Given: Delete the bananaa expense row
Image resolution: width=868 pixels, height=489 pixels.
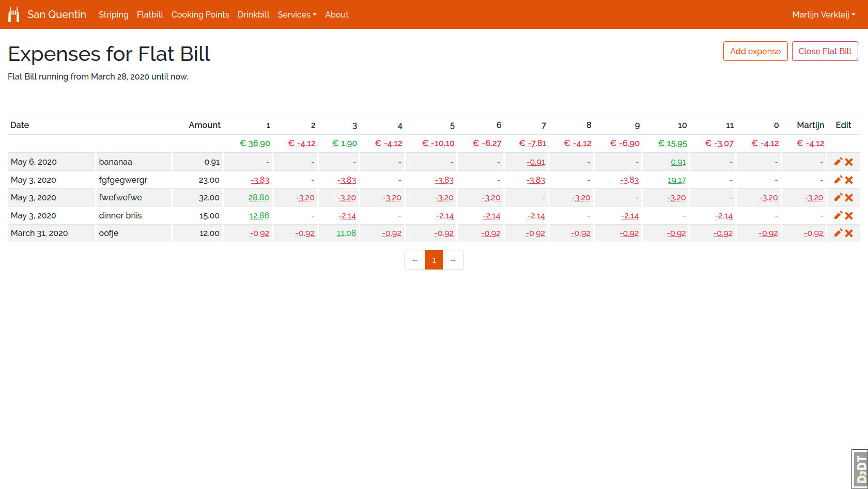Looking at the screenshot, I should tap(849, 162).
